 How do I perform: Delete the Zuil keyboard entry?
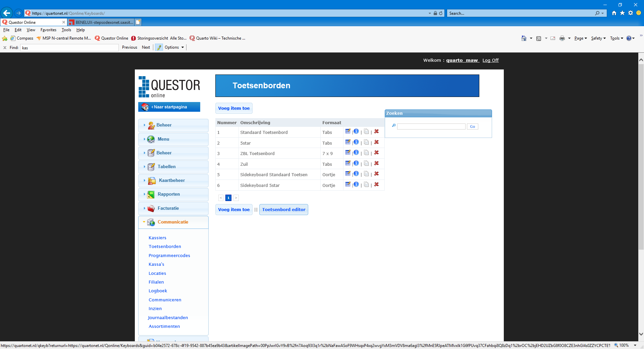(376, 163)
